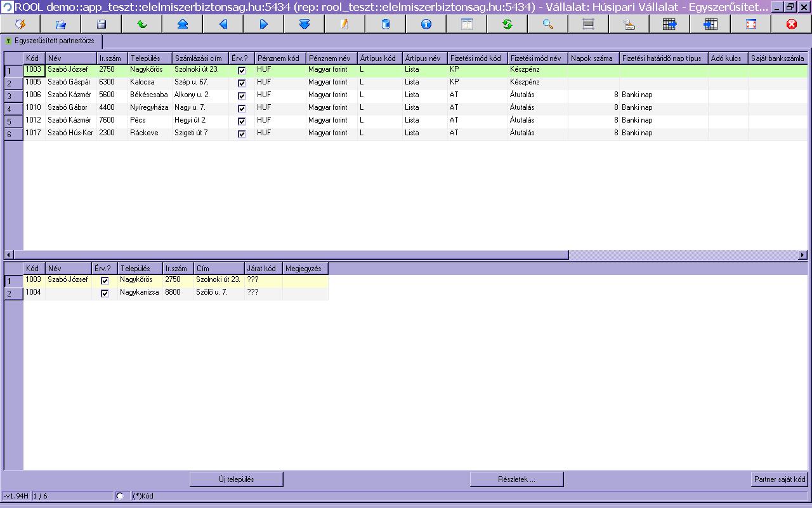Toggle Érv. checkbox for partner 1012 Pécs

tap(242, 121)
